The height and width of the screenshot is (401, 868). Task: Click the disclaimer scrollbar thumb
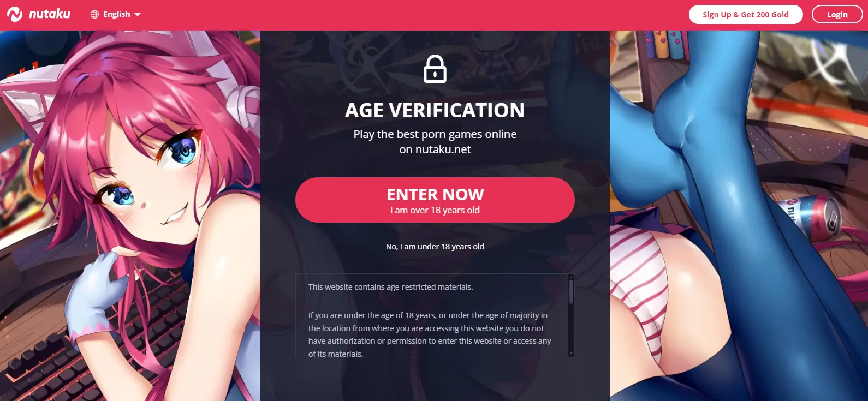(571, 291)
